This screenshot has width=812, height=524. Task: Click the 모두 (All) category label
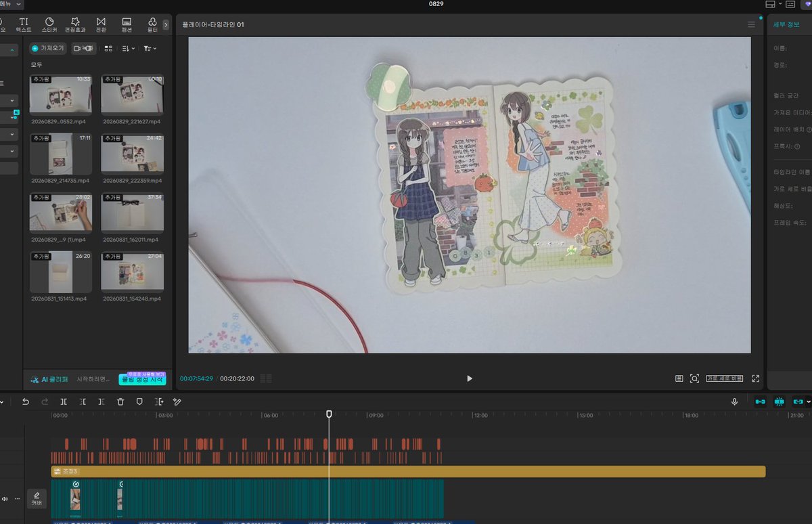click(37, 65)
